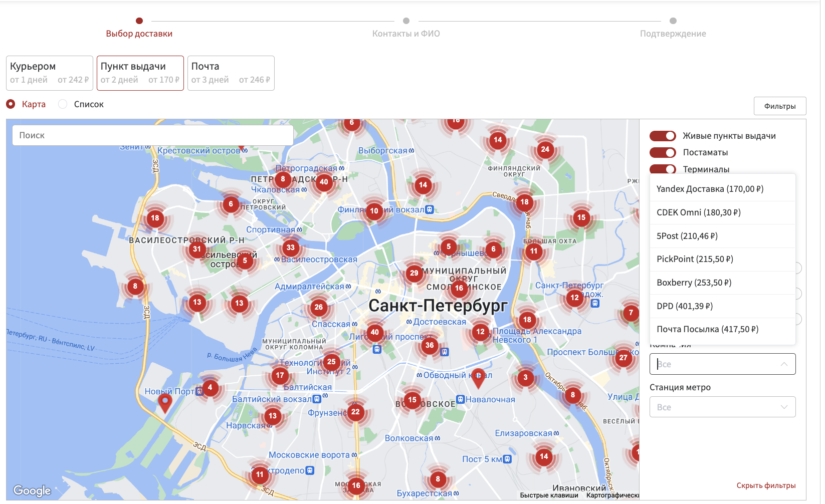Open cluster 4 beside Новый Порт

point(210,387)
